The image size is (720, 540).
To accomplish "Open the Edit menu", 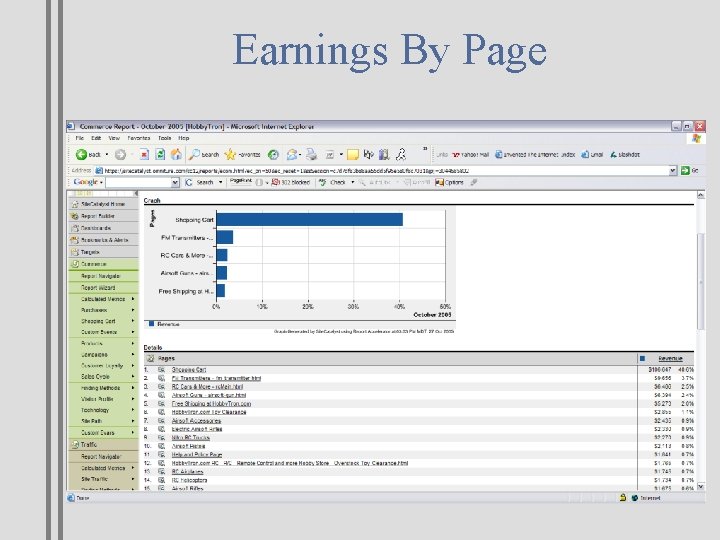I will [x=96, y=138].
